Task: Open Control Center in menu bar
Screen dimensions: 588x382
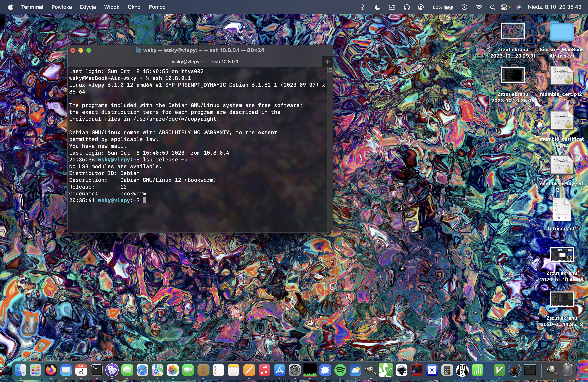Action: click(x=504, y=7)
